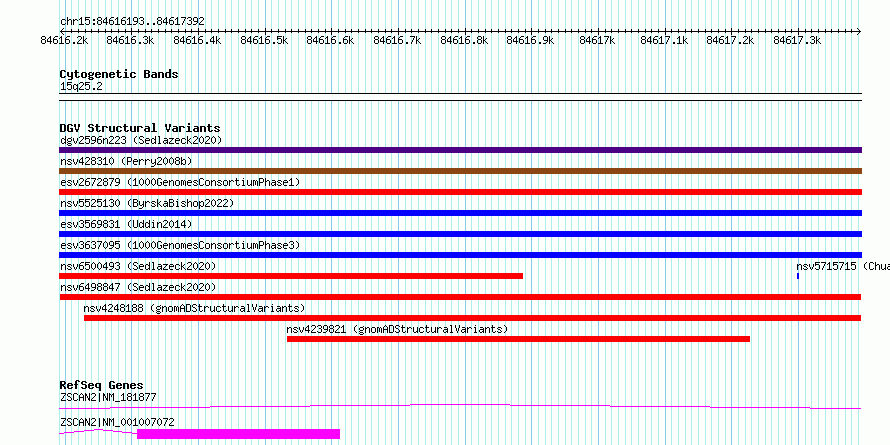
Task: Click the esv2672879 red variant bar
Action: pyautogui.click(x=460, y=192)
